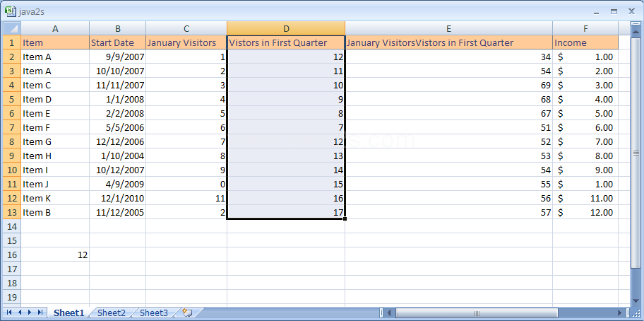Select column B header

point(117,28)
